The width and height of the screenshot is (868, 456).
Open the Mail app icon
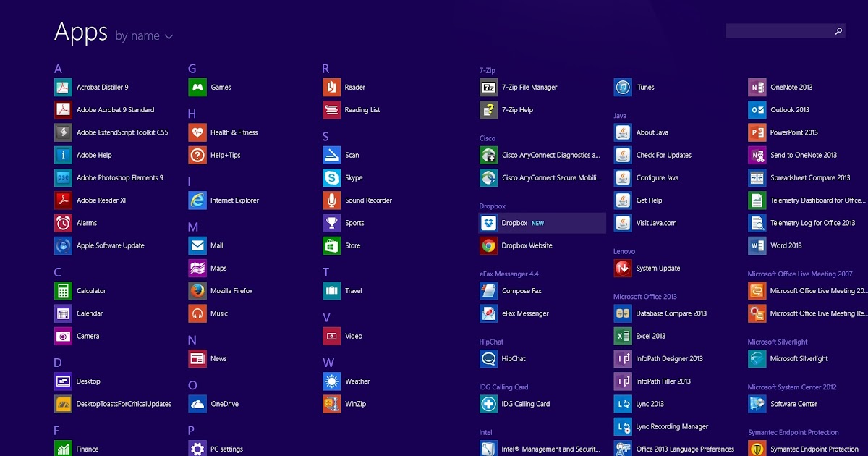(197, 245)
